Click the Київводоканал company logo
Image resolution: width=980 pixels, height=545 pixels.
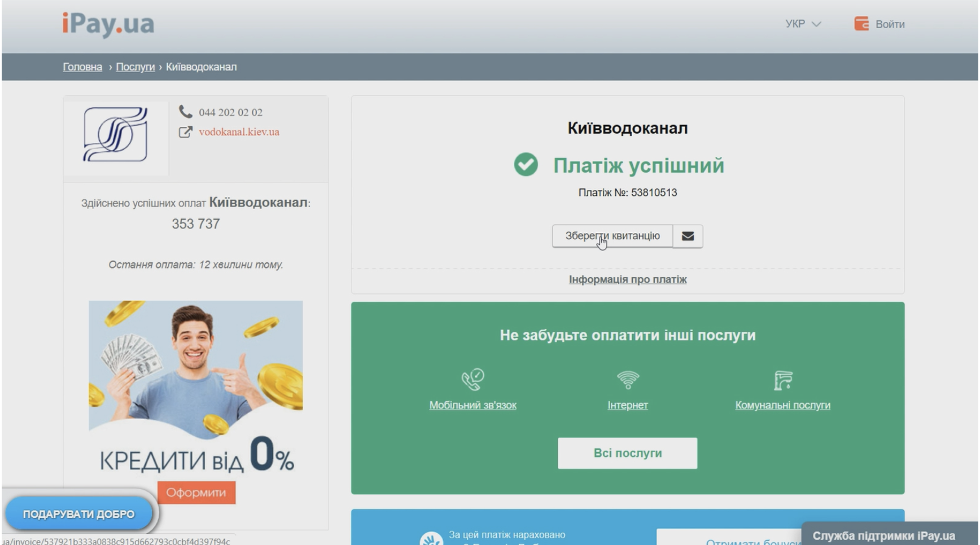(116, 135)
